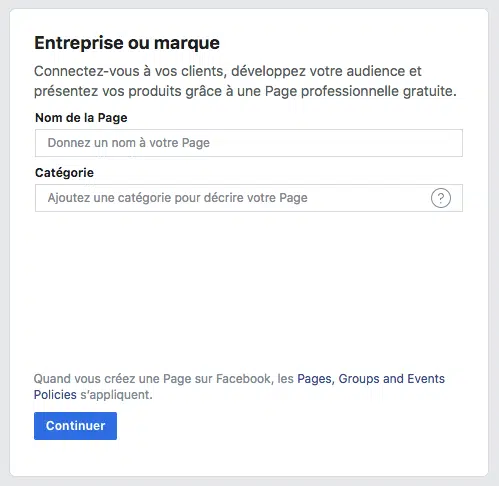Click the line starting with présentez vos produits
This screenshot has height=486, width=499.
tap(245, 91)
